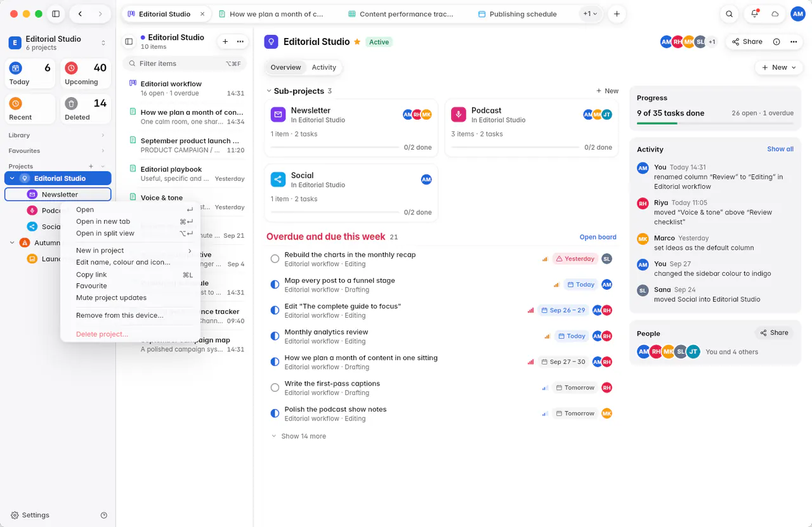Toggle status of 'Edit The complete guide to focus'
Screen dimensions: 812x527
click(x=275, y=311)
